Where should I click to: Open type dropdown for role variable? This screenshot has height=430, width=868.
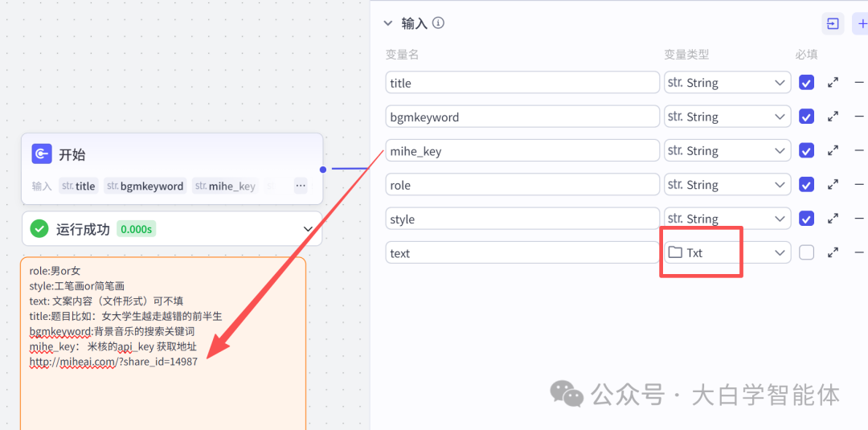[x=727, y=184]
